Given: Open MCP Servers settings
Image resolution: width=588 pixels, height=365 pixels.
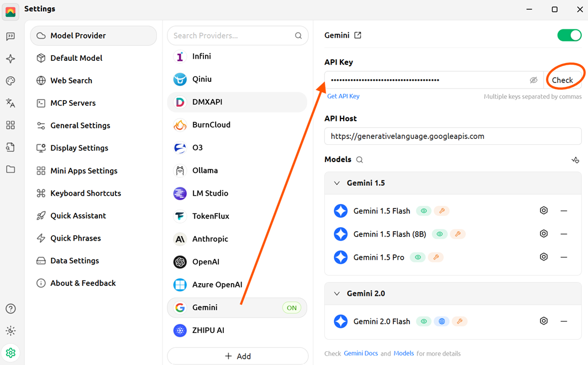Looking at the screenshot, I should (93, 103).
